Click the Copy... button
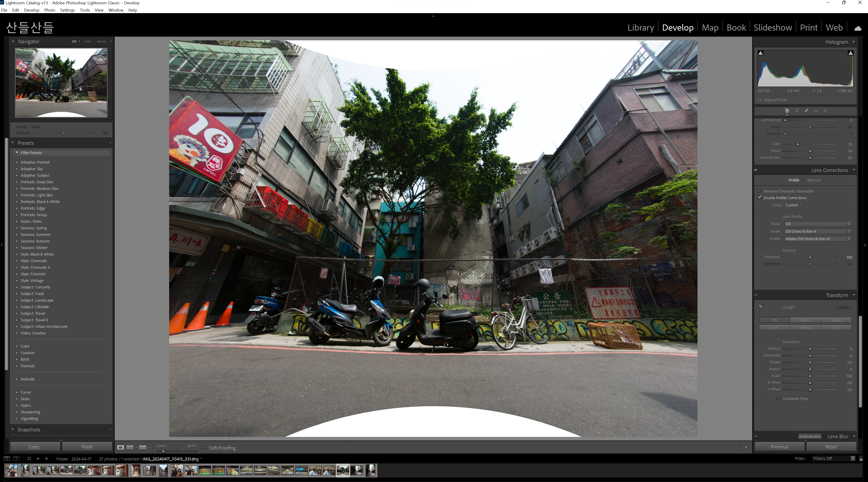The height and width of the screenshot is (482, 868). [x=35, y=447]
